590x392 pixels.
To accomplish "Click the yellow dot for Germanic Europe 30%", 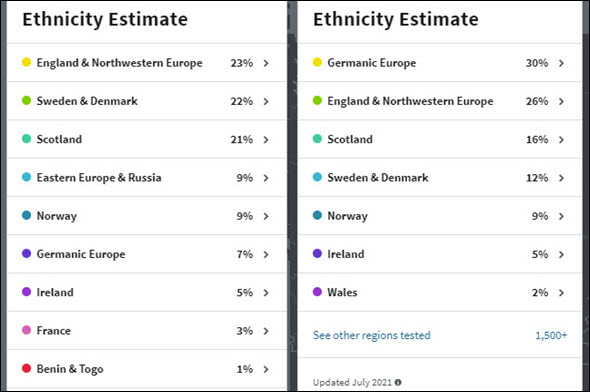I will tap(317, 62).
